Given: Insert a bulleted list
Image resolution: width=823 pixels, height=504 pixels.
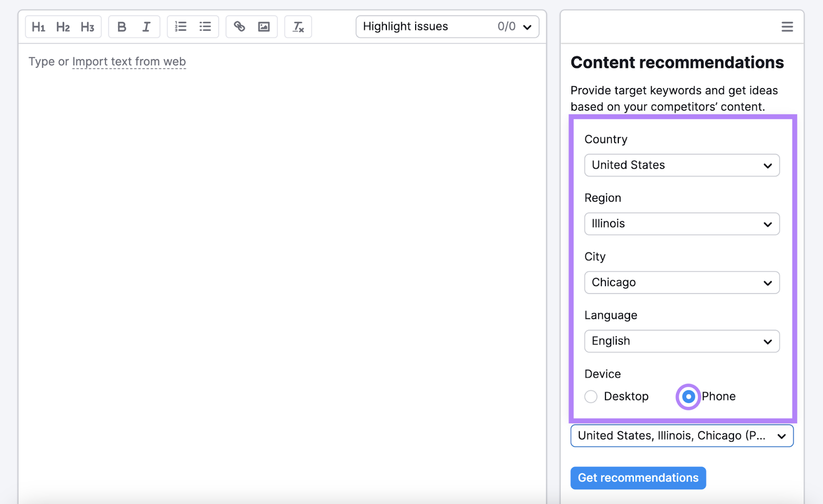Looking at the screenshot, I should coord(205,27).
